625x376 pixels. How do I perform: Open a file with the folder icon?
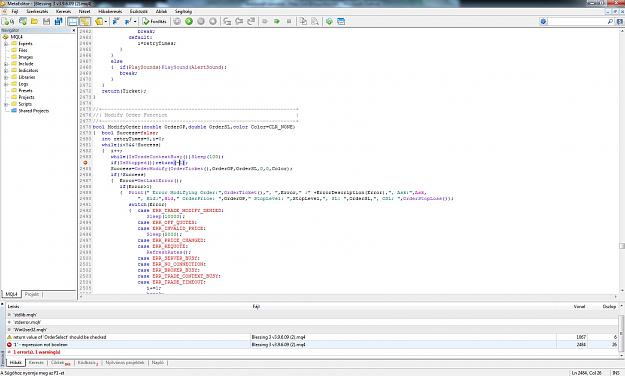(x=35, y=22)
